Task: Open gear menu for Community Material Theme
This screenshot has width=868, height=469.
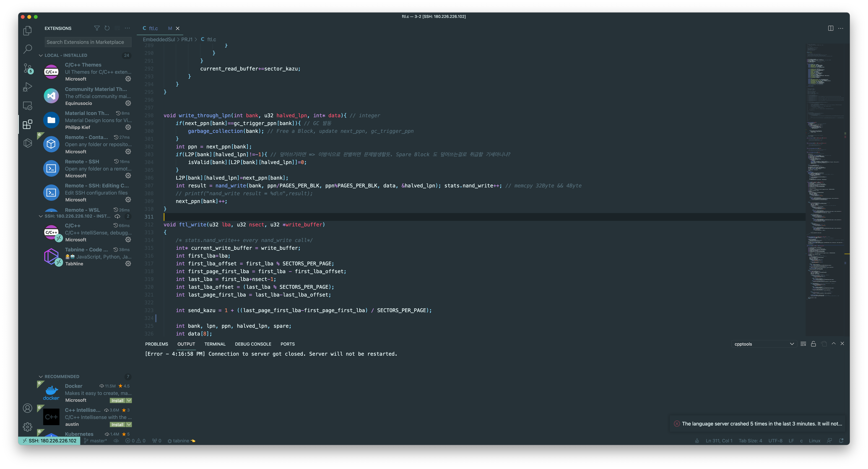Action: [x=128, y=103]
